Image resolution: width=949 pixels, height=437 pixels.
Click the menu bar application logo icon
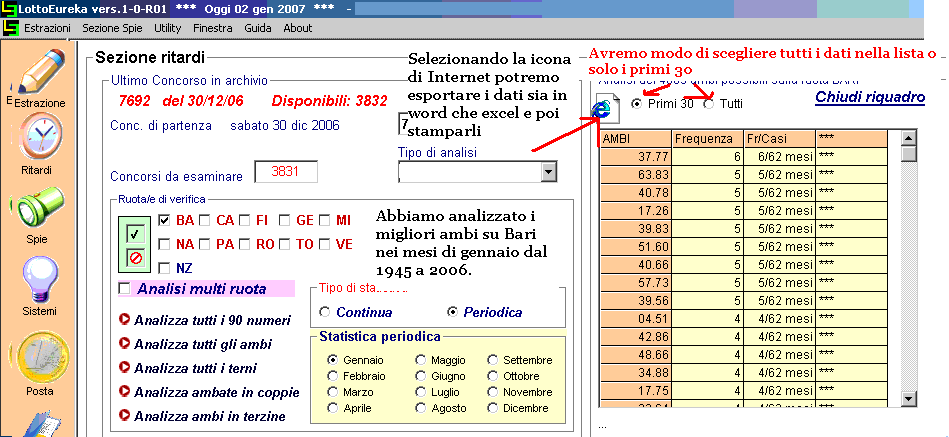coord(10,28)
